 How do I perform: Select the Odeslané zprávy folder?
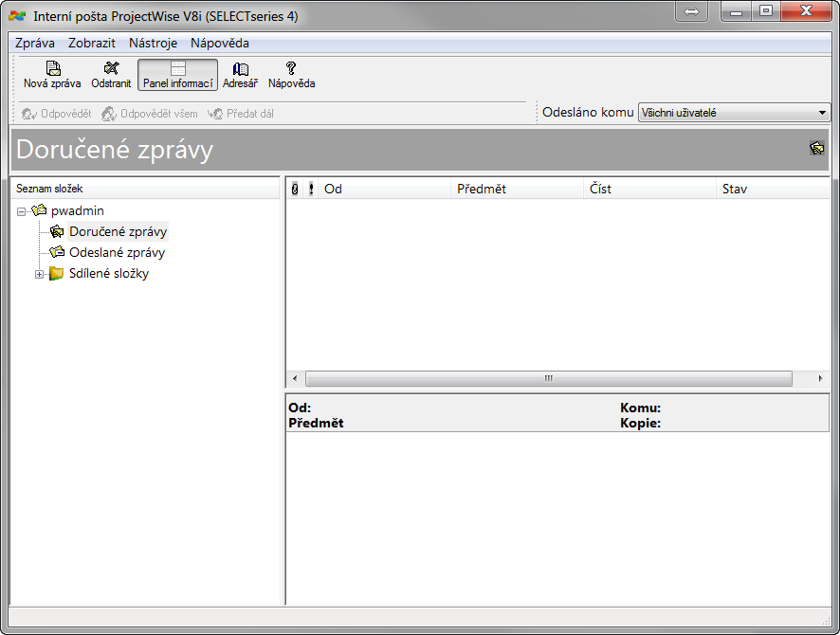coord(117,253)
